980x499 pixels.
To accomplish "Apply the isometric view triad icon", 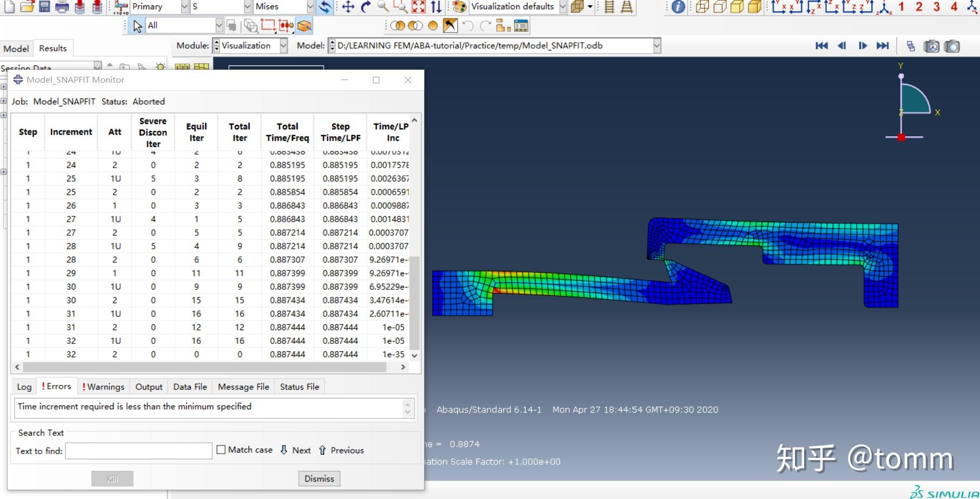I will coord(884,7).
